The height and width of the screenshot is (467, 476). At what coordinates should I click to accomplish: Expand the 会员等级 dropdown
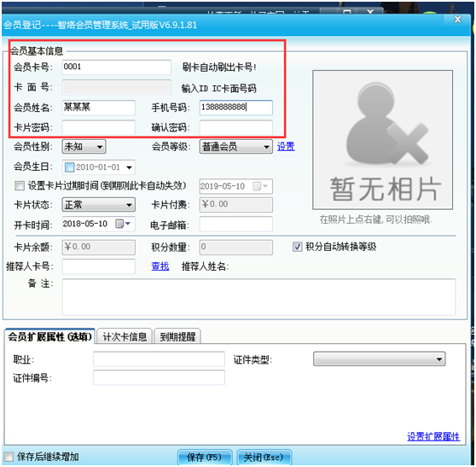coord(236,147)
